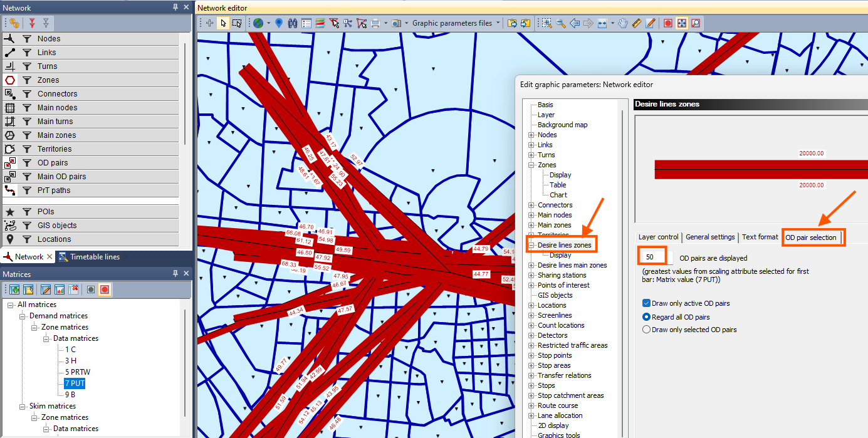Select the OD pairs network object icon

(x=9, y=163)
